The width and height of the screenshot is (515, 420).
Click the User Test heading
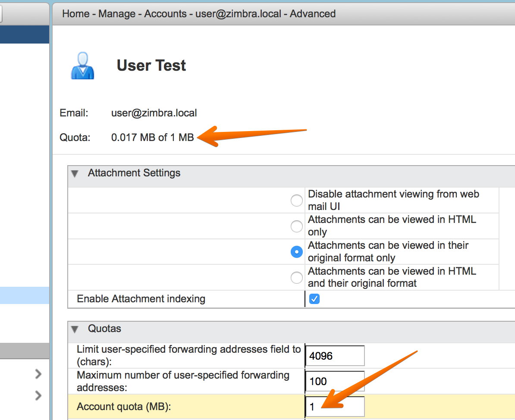tap(151, 66)
